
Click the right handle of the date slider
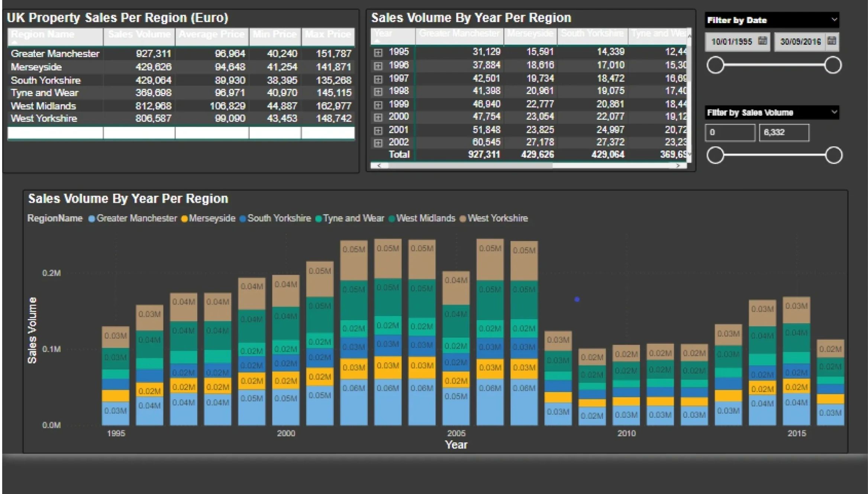point(833,65)
